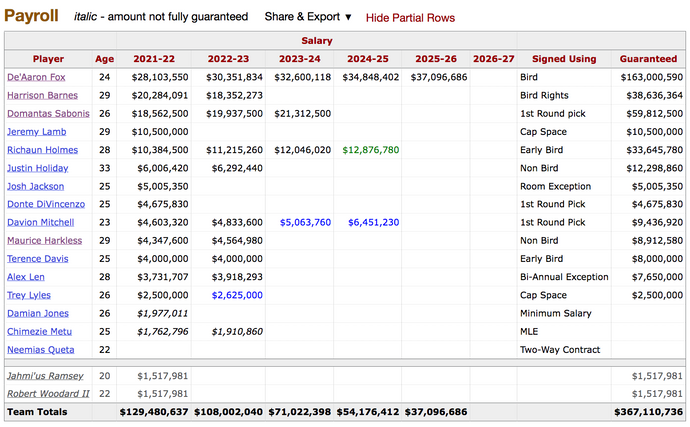This screenshot has height=427, width=690.
Task: Open Domantas Sabonis player link
Action: click(48, 114)
